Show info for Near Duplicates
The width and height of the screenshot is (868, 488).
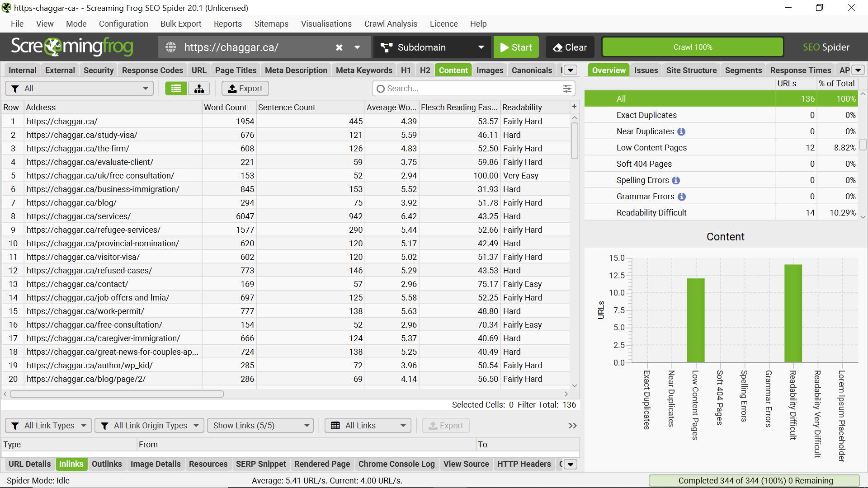[x=681, y=131]
